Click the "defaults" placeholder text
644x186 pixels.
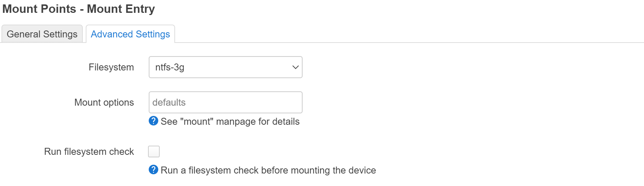tap(169, 102)
